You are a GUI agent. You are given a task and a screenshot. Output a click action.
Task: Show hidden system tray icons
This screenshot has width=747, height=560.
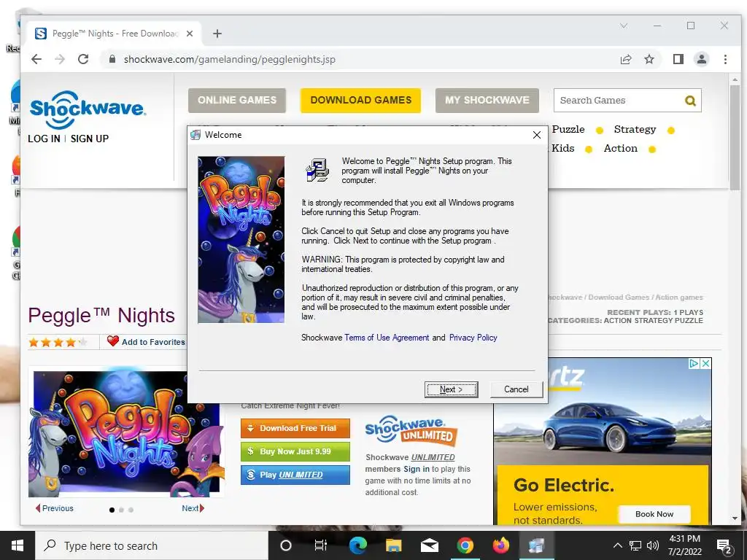(x=617, y=545)
